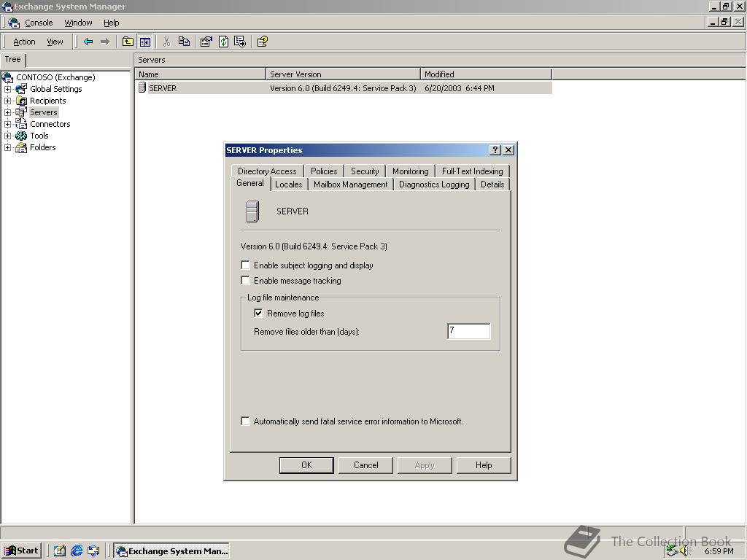Click the Cut scissors toolbar icon

166,42
